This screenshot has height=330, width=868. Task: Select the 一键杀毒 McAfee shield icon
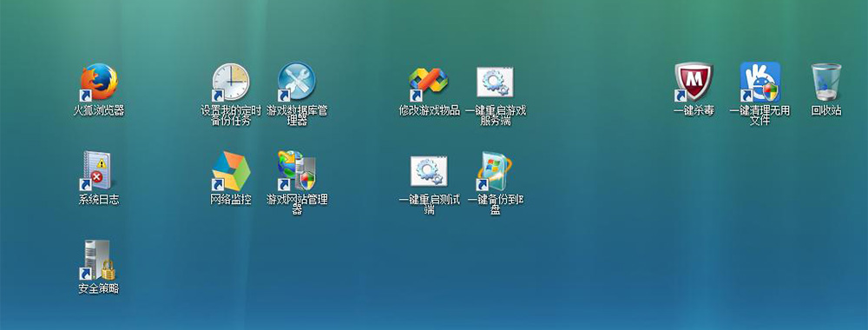point(694,82)
